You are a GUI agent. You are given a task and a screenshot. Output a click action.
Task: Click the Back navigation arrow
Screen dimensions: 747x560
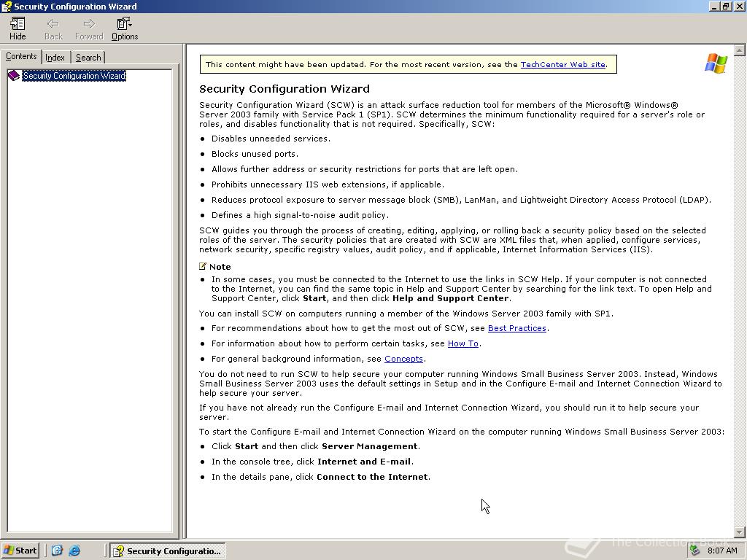[53, 28]
